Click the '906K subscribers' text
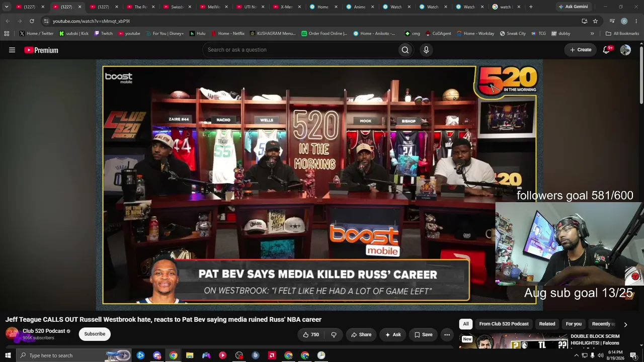Viewport: 644px width, 362px height. pos(38,338)
